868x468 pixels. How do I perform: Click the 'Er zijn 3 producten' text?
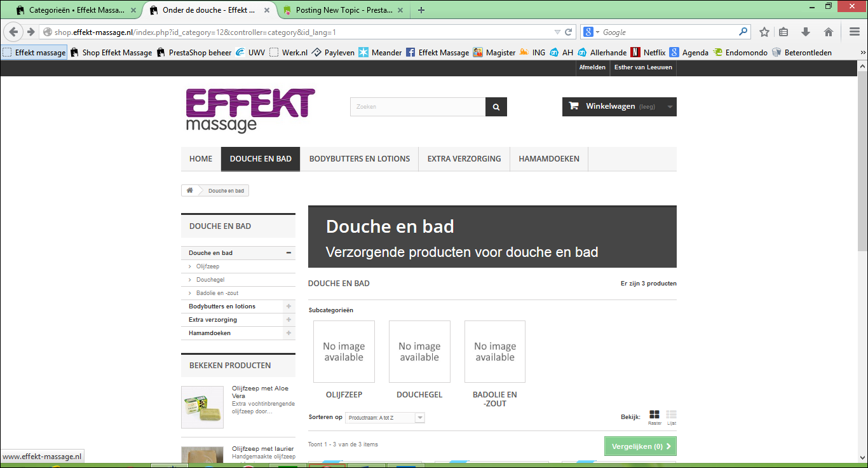pyautogui.click(x=649, y=284)
